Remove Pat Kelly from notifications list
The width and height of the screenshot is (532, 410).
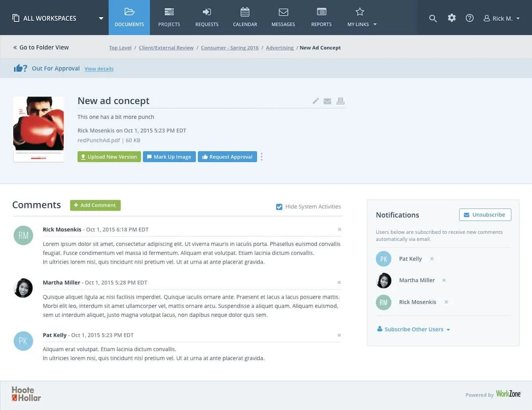click(x=432, y=259)
